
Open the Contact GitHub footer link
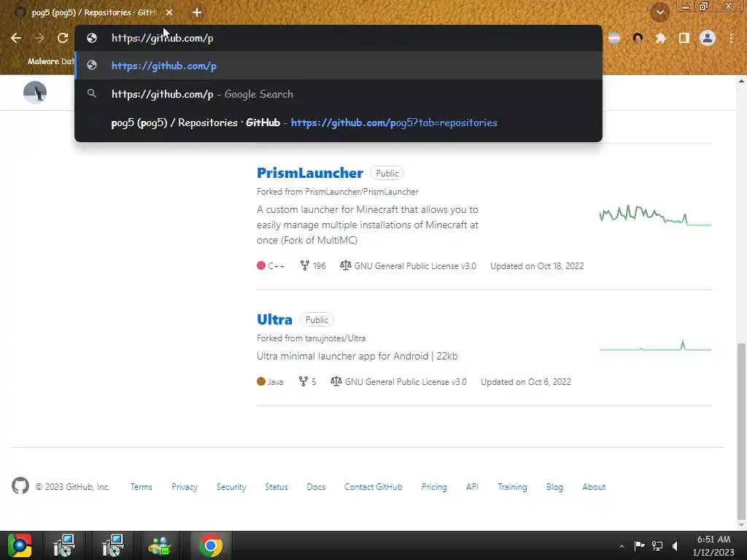coord(373,487)
